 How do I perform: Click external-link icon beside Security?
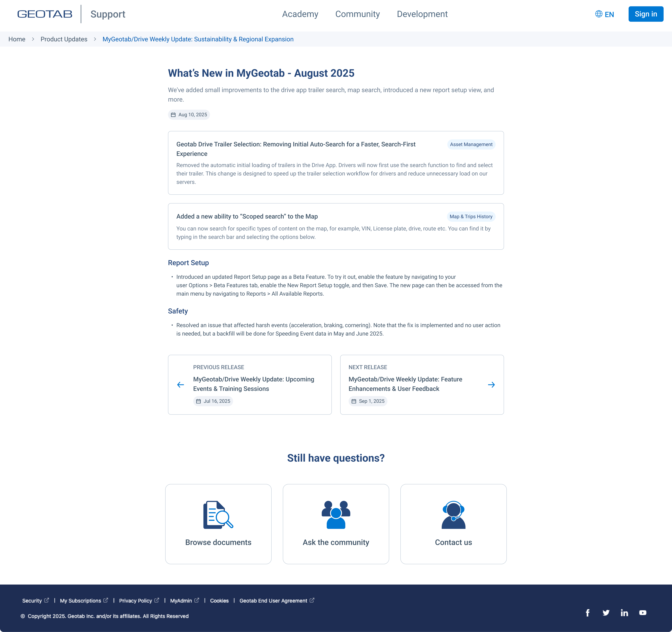click(47, 600)
